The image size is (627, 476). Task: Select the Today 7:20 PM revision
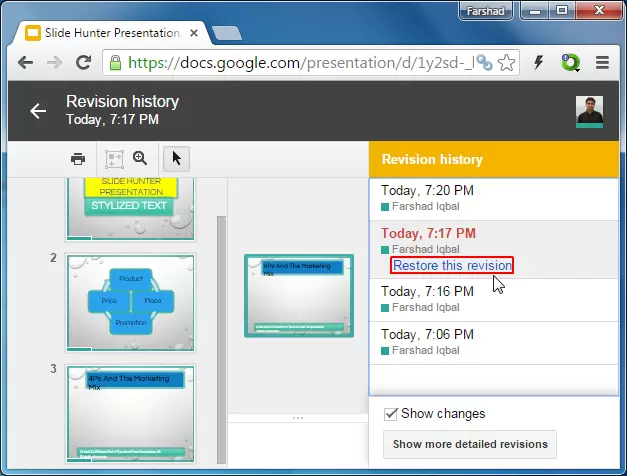tap(428, 191)
